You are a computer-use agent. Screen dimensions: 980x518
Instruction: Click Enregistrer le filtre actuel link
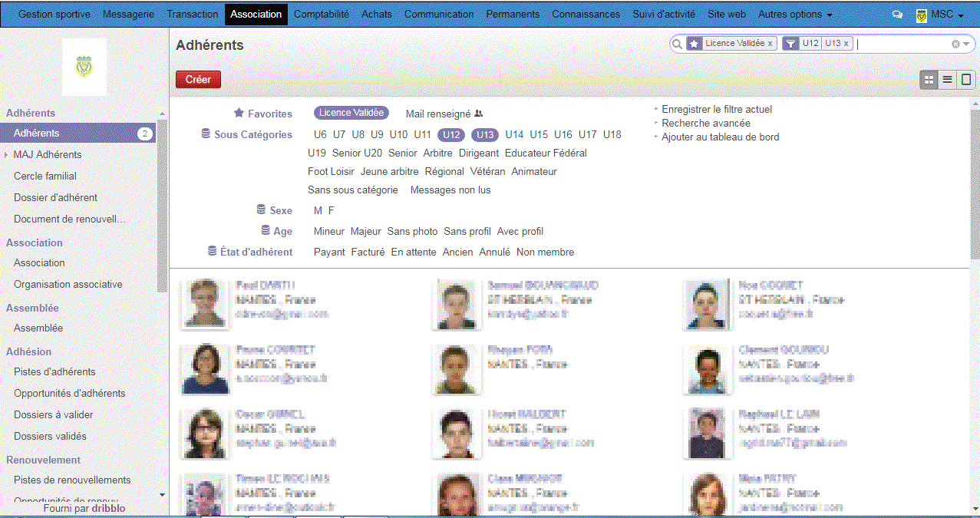(716, 110)
